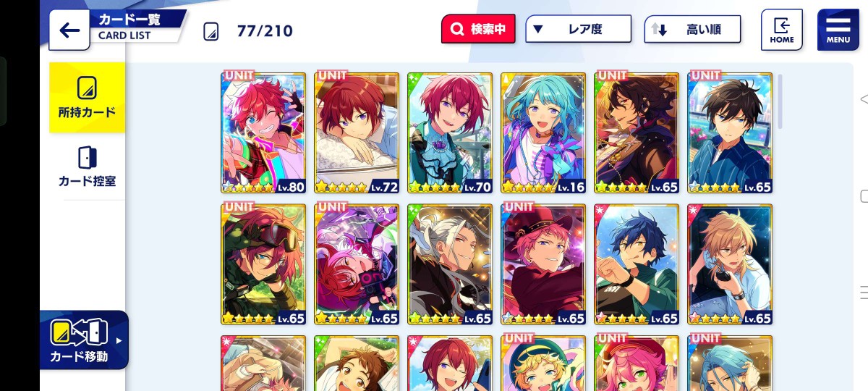
Task: Toggle the 高い順 sort order
Action: coord(692,30)
